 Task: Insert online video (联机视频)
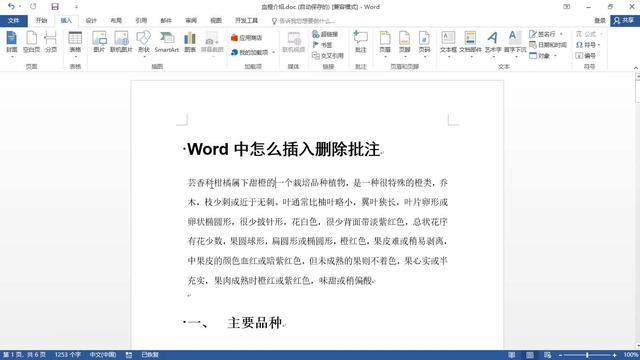[293, 42]
